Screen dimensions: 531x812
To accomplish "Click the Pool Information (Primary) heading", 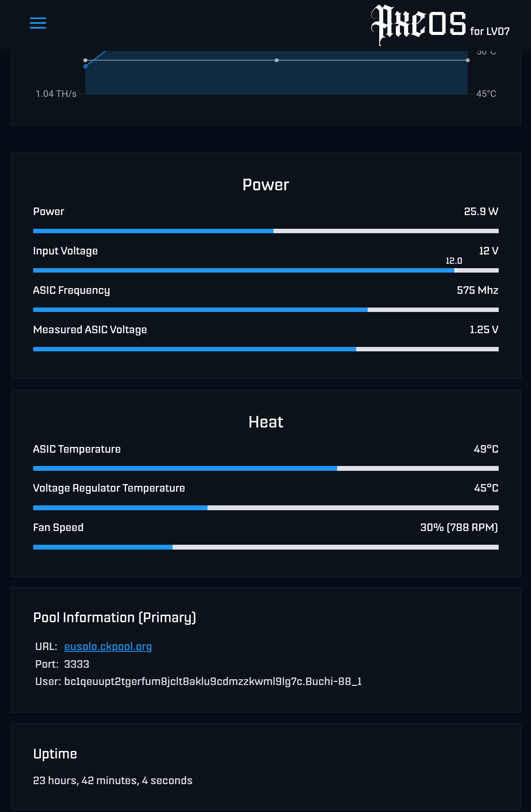I will [x=115, y=617].
